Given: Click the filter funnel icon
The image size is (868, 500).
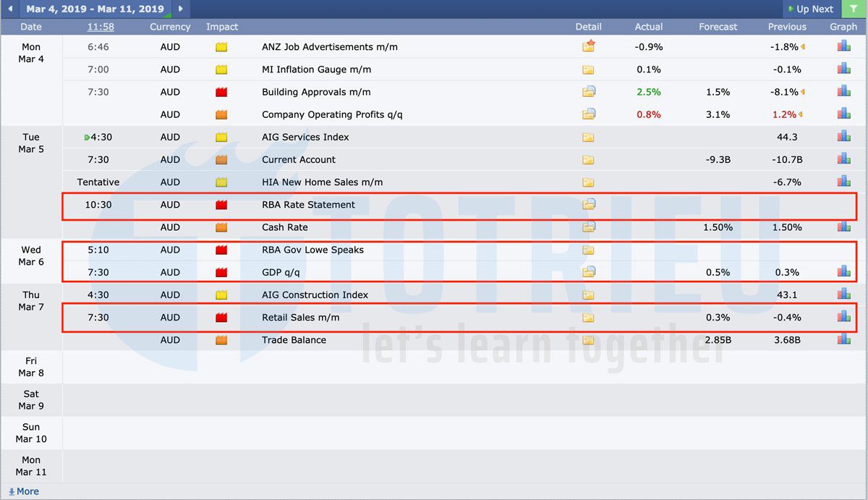Looking at the screenshot, I should point(854,9).
